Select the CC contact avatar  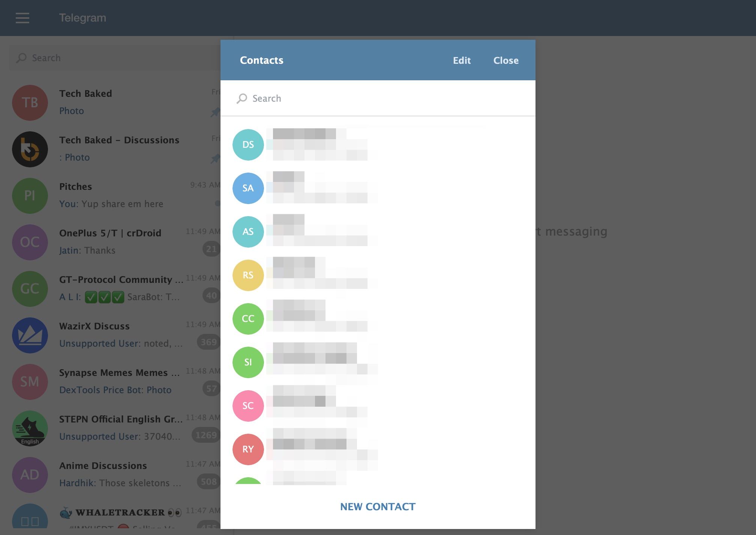coord(248,319)
